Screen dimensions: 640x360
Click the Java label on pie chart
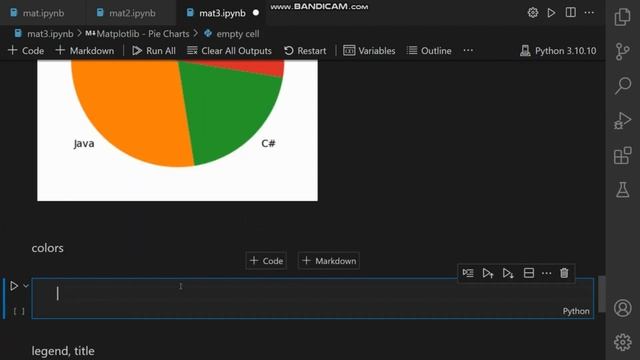point(84,144)
